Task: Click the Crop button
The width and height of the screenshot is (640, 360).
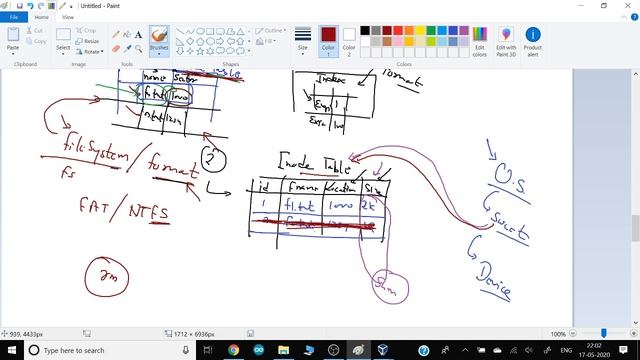Action: coord(86,30)
